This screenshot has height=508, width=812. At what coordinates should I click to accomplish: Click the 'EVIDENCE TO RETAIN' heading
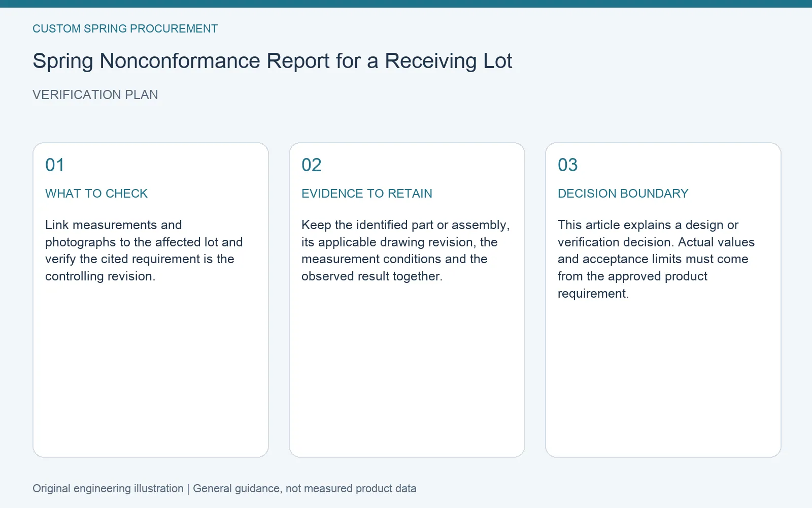pyautogui.click(x=367, y=194)
